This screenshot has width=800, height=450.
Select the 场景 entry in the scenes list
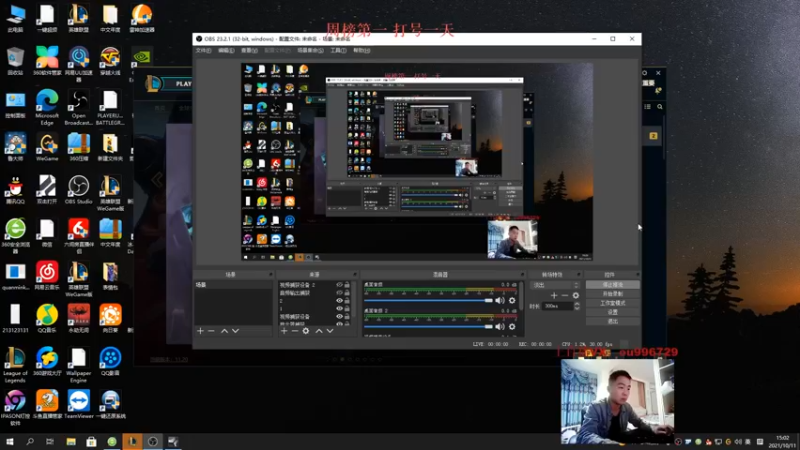[234, 285]
